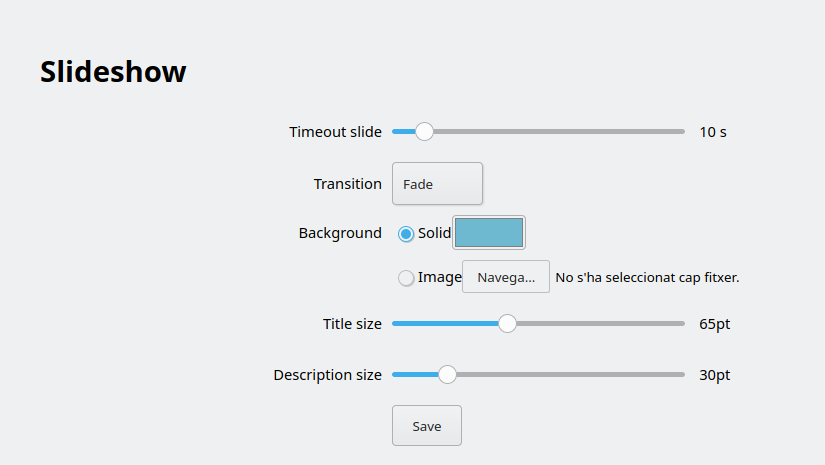Click the Save button
Image resolution: width=825 pixels, height=465 pixels.
click(x=426, y=426)
